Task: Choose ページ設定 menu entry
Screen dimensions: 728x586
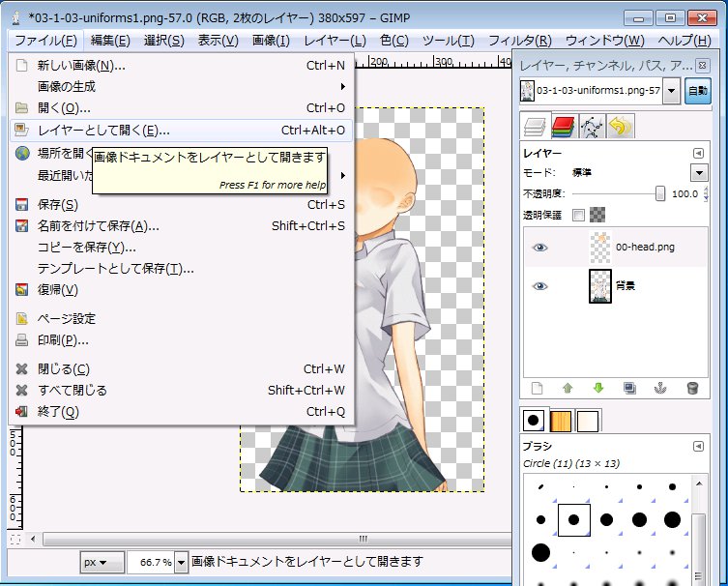Action: [181, 318]
